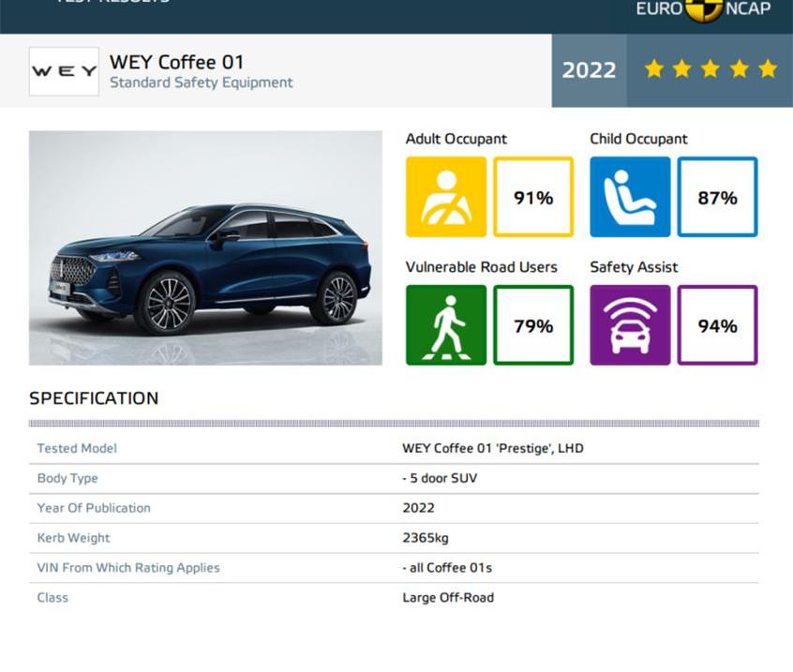
Task: Click the VIN From Which Rating Applies label
Action: 128,568
